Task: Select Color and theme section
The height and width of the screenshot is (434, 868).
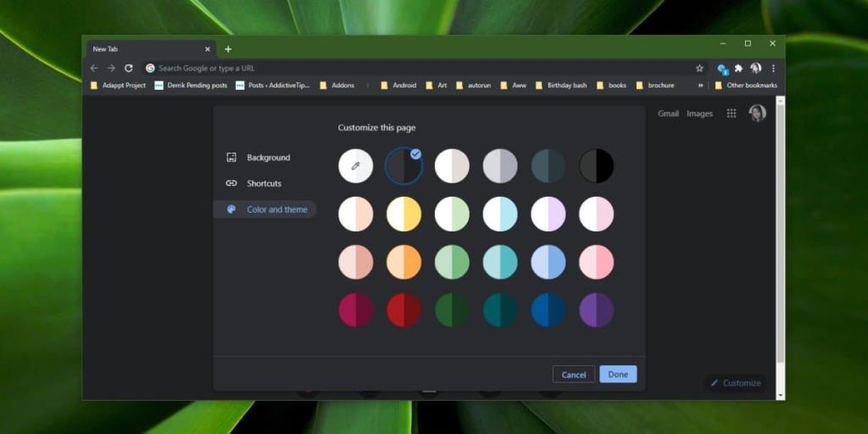Action: point(264,209)
